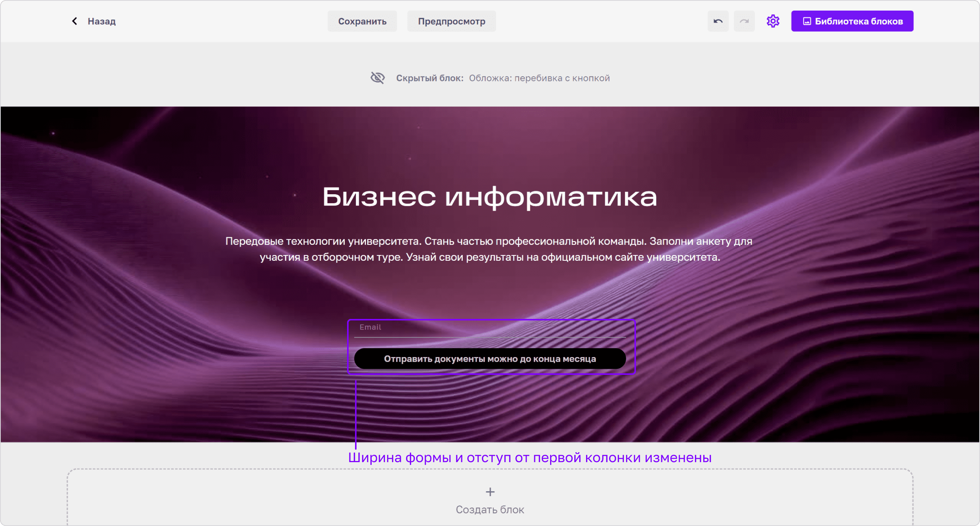
Task: Click the 'Назад' text link
Action: (102, 21)
